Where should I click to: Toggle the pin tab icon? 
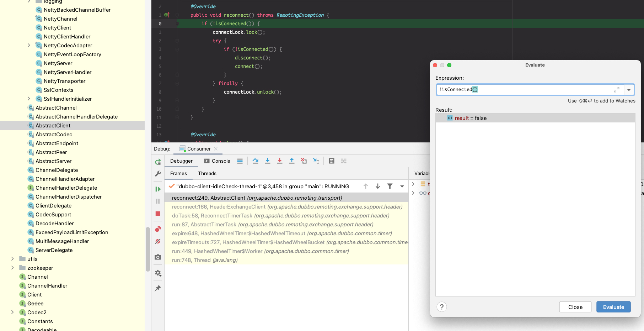point(158,288)
